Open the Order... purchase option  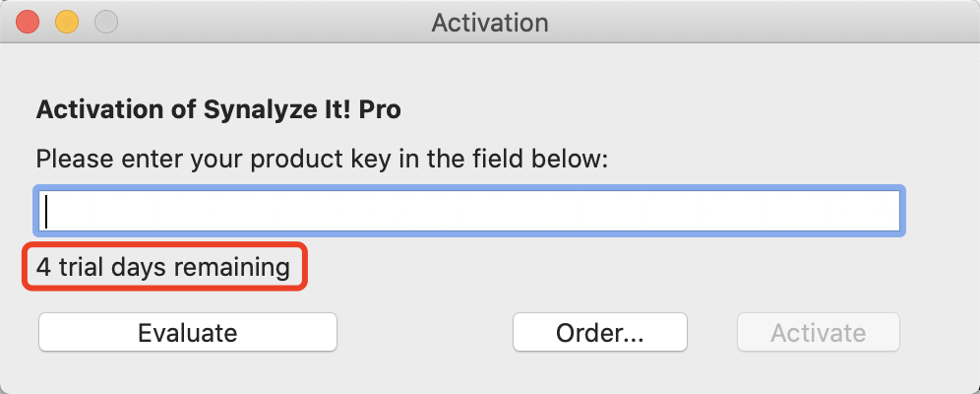[x=599, y=332]
